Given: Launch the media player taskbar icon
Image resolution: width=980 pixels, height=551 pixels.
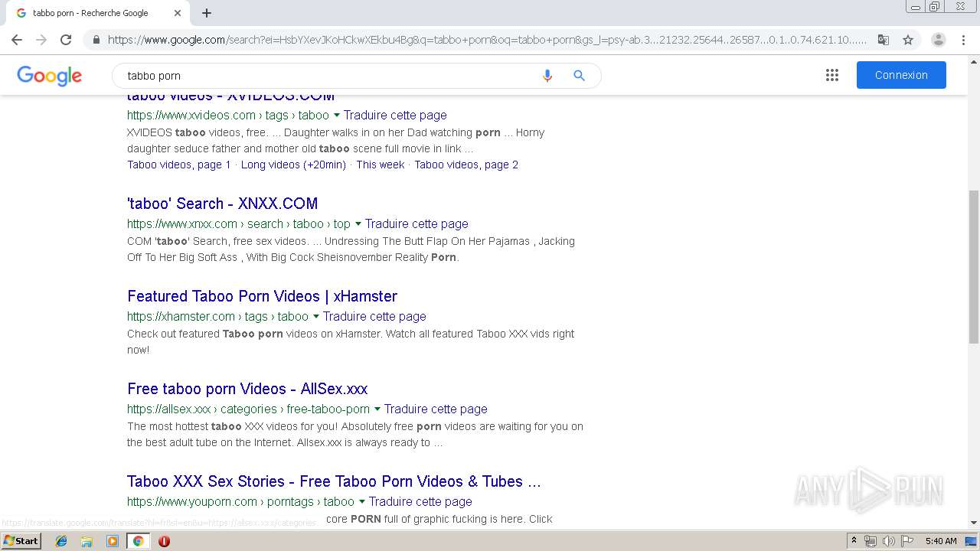Looking at the screenshot, I should tap(113, 541).
